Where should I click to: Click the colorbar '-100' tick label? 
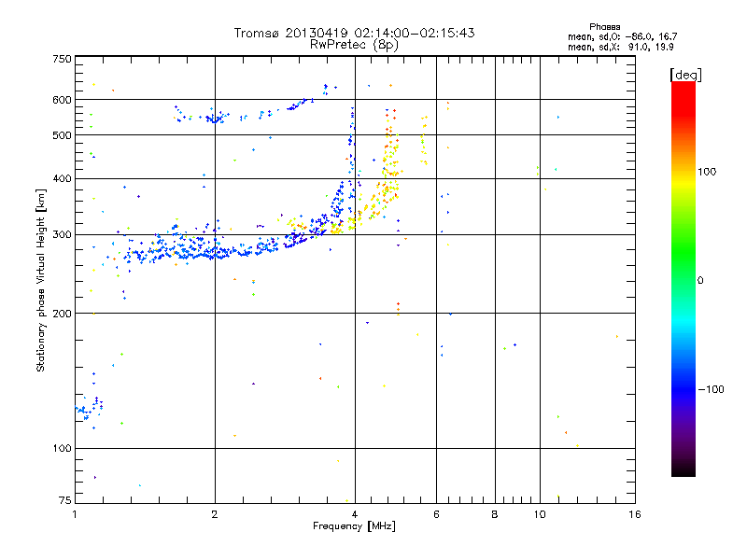click(711, 389)
